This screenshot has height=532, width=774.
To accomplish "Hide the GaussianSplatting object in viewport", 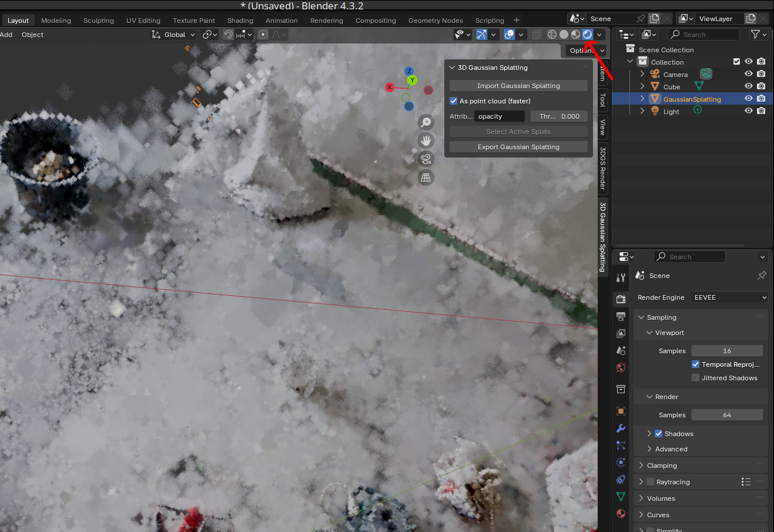I will coord(749,99).
